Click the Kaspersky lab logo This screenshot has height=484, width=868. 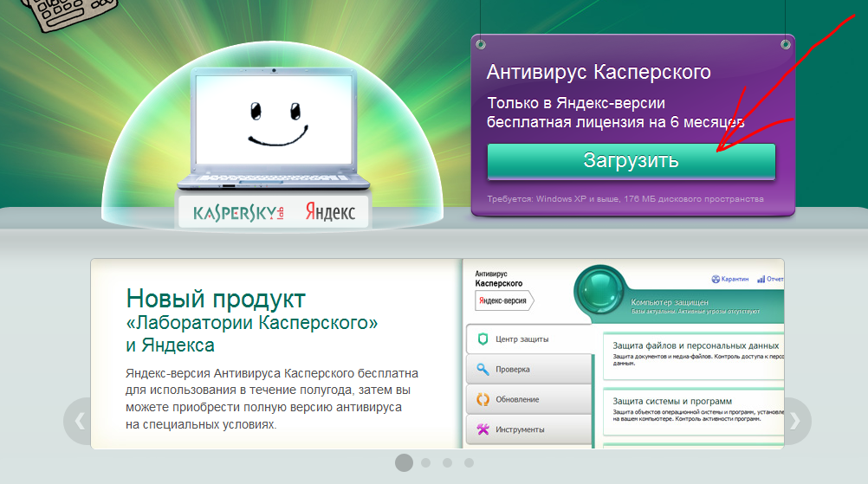tap(238, 212)
